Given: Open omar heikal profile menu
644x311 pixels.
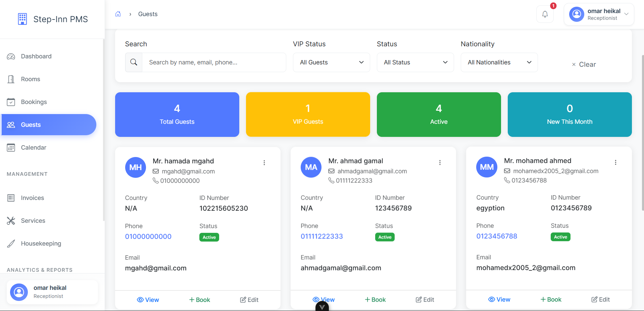Looking at the screenshot, I should coord(598,14).
